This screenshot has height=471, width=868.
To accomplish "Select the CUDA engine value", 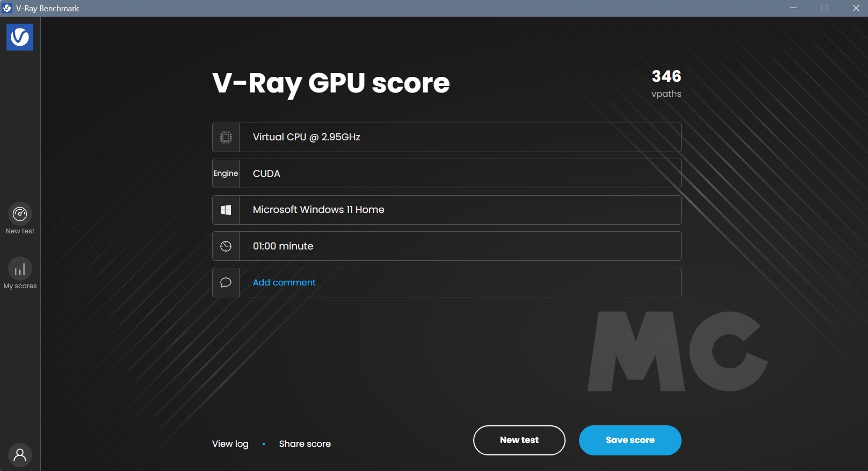I will tap(266, 174).
